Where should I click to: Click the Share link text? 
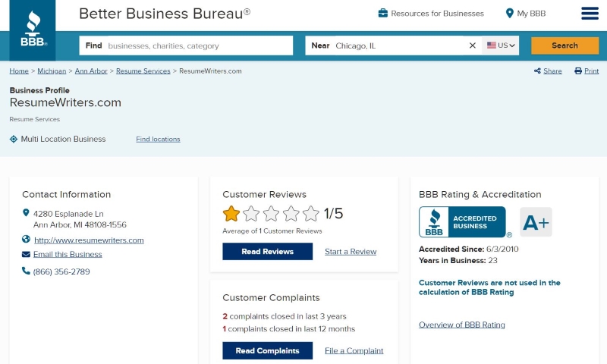pyautogui.click(x=552, y=71)
